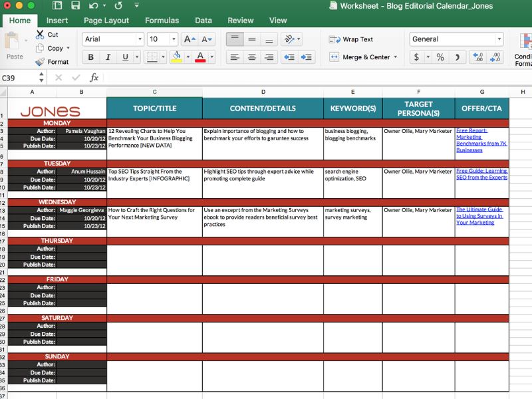Decrease font size with the smaller A icon
Image resolution: width=532 pixels, height=399 pixels.
click(206, 39)
